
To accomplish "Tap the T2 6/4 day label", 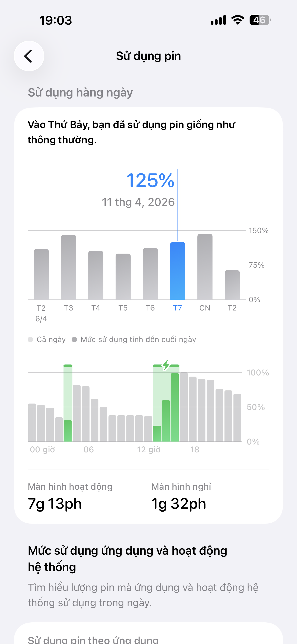I will pyautogui.click(x=41, y=313).
